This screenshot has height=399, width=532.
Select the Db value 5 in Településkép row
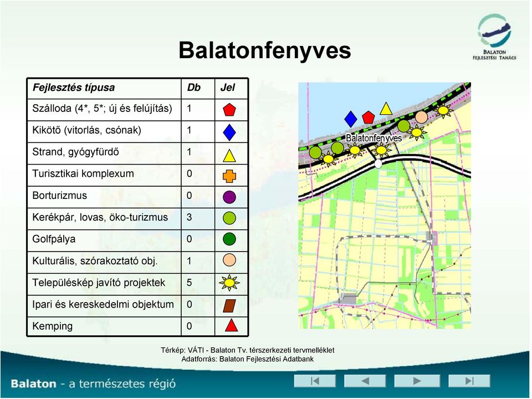[190, 283]
